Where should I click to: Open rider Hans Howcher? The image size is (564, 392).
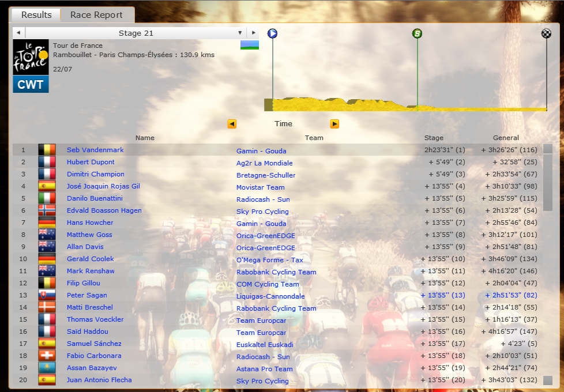90,223
